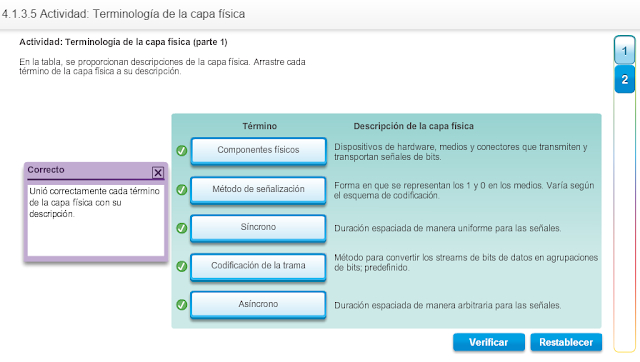Viewport: 640px width, 362px height.
Task: Click description 'Duración espaciada de manera arbitraria'
Action: [x=447, y=305]
